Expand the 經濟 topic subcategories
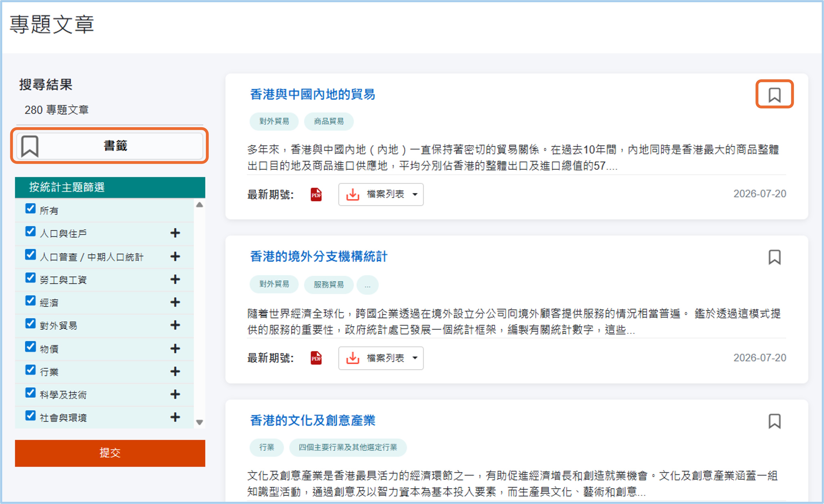Screen dimensions: 824x504 click(x=175, y=302)
